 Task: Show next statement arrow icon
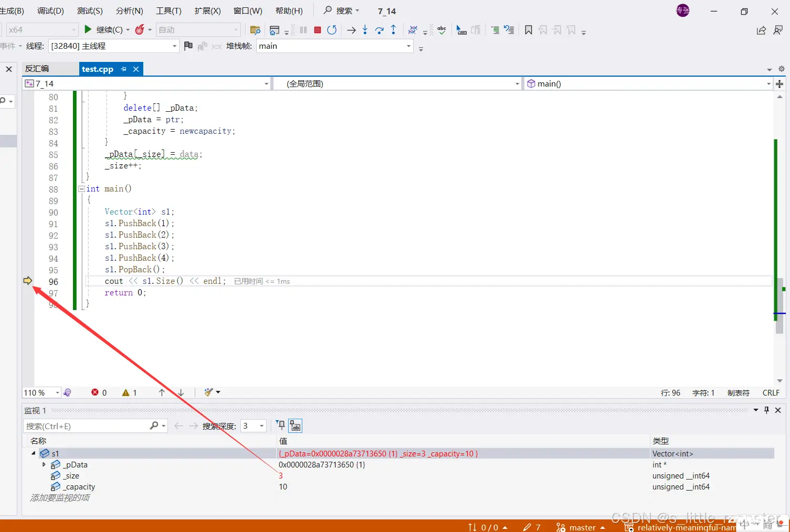tap(351, 30)
